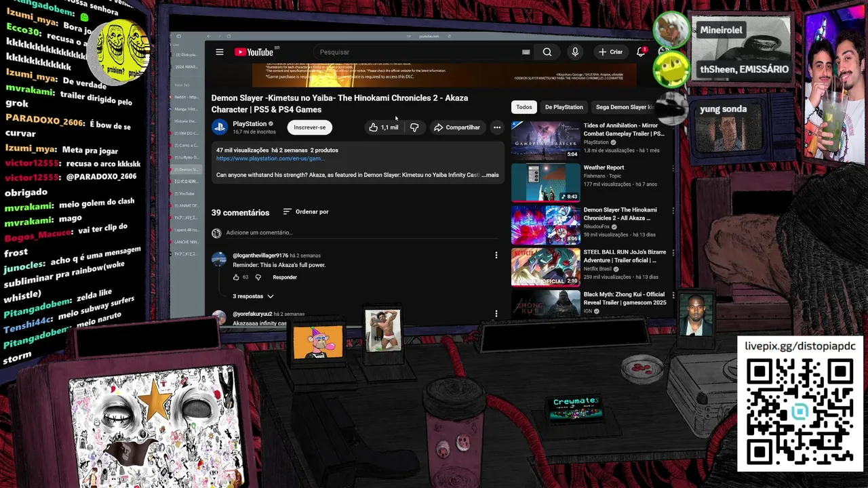Image resolution: width=868 pixels, height=488 pixels.
Task: Open Weather Report video thumbnail
Action: 545,182
